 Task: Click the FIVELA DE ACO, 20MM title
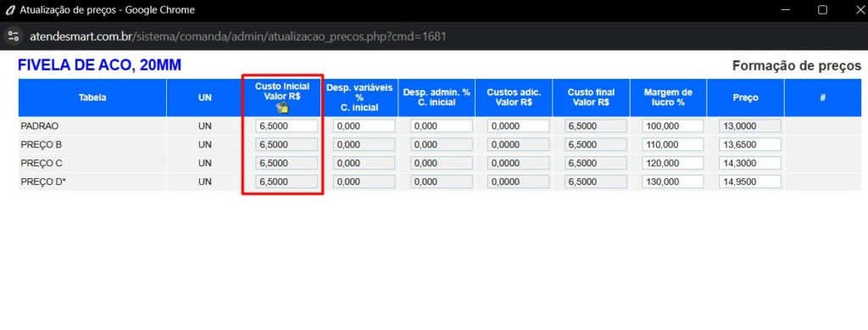tap(100, 65)
